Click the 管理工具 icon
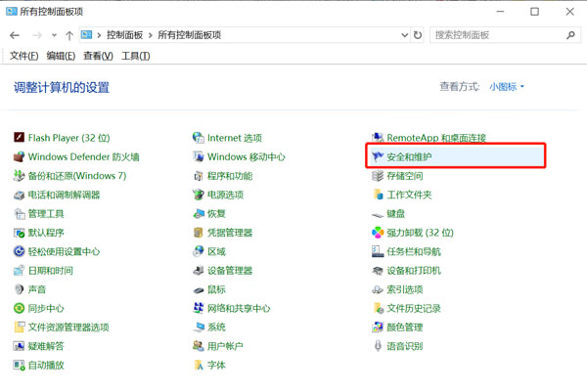Screen dimensions: 587x392 20,213
